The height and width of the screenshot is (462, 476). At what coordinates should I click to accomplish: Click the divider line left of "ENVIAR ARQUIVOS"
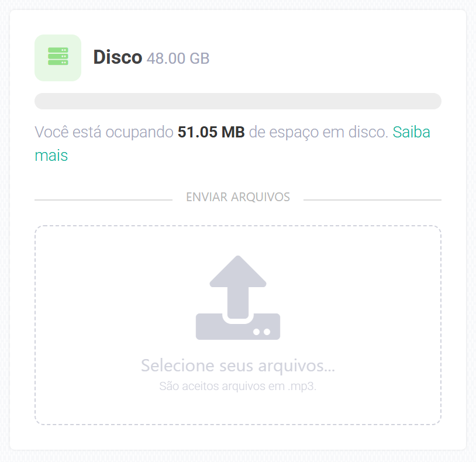click(104, 200)
